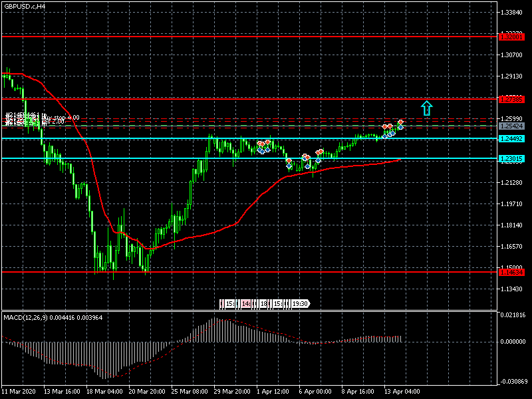Click the 19:30 news event marker
Screen dimensions: 532x399
coord(300,304)
